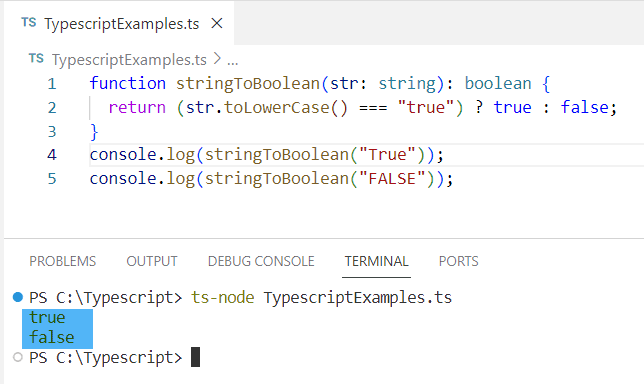Click line number 3 in the gutter
This screenshot has height=384, width=644.
point(52,131)
